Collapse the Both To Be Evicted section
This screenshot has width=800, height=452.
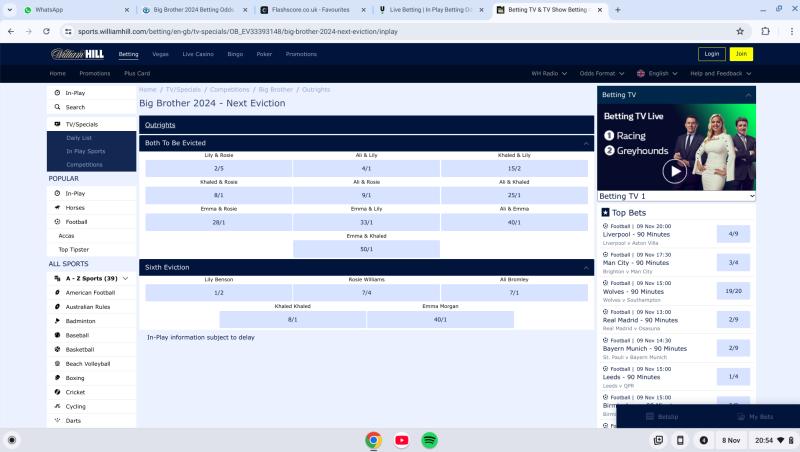[x=587, y=143]
